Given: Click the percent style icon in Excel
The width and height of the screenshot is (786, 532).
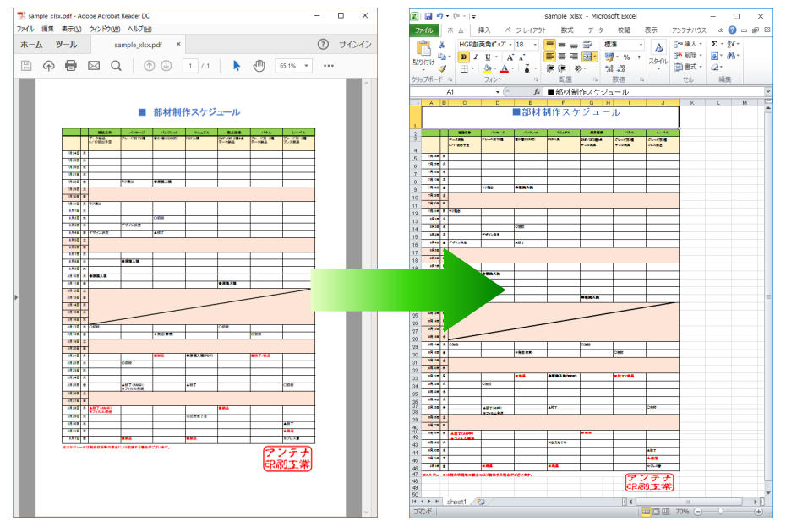Looking at the screenshot, I should point(626,57).
